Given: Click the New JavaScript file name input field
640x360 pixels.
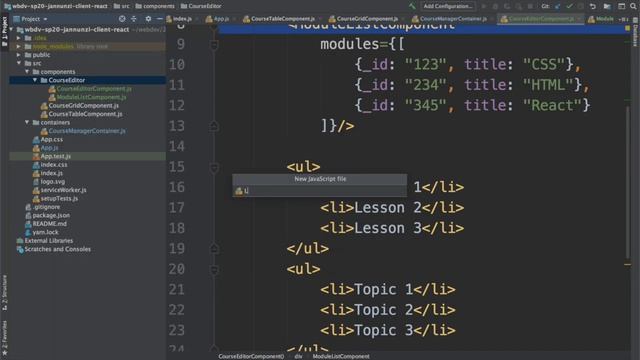Looking at the screenshot, I should click(320, 191).
